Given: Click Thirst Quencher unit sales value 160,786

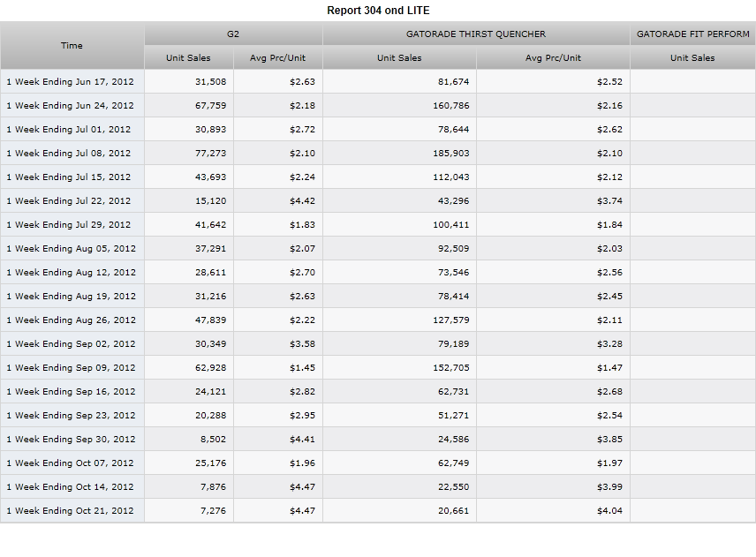Looking at the screenshot, I should pyautogui.click(x=451, y=106).
